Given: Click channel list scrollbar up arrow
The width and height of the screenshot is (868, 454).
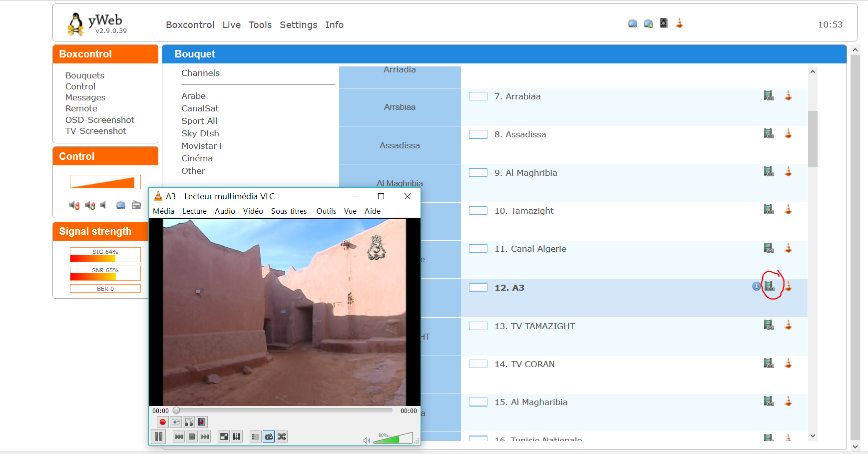Looking at the screenshot, I should pyautogui.click(x=813, y=72).
